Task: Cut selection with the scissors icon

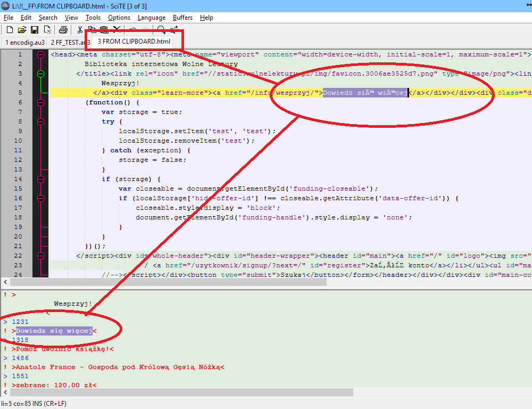Action: point(80,30)
